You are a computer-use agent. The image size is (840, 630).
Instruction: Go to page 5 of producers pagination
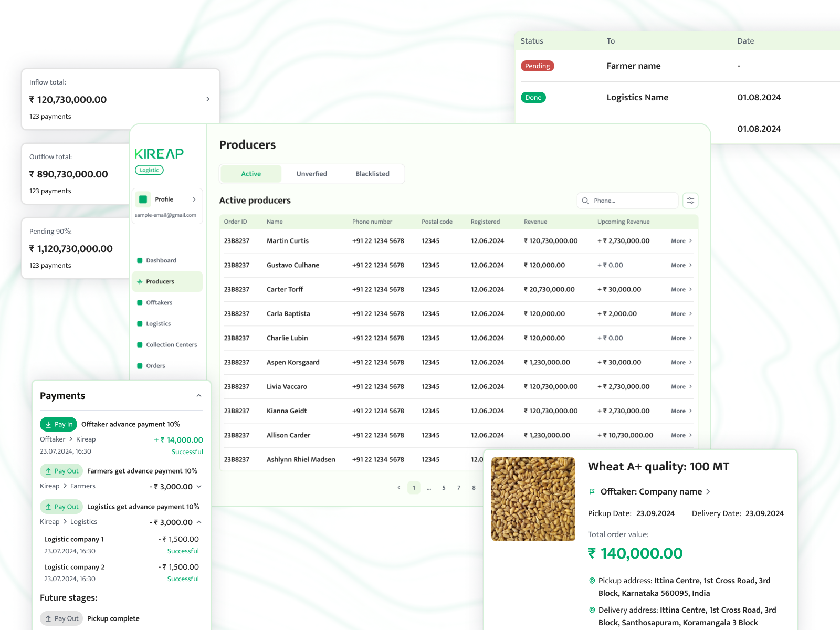pyautogui.click(x=444, y=488)
